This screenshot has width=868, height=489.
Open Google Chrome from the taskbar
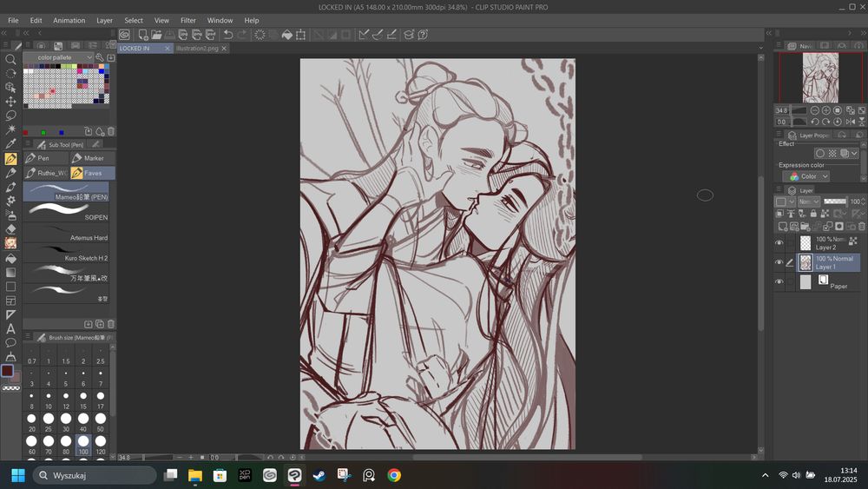coord(394,475)
